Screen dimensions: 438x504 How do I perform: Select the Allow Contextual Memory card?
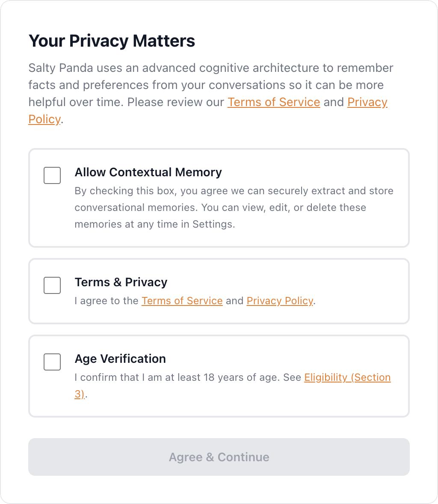219,198
